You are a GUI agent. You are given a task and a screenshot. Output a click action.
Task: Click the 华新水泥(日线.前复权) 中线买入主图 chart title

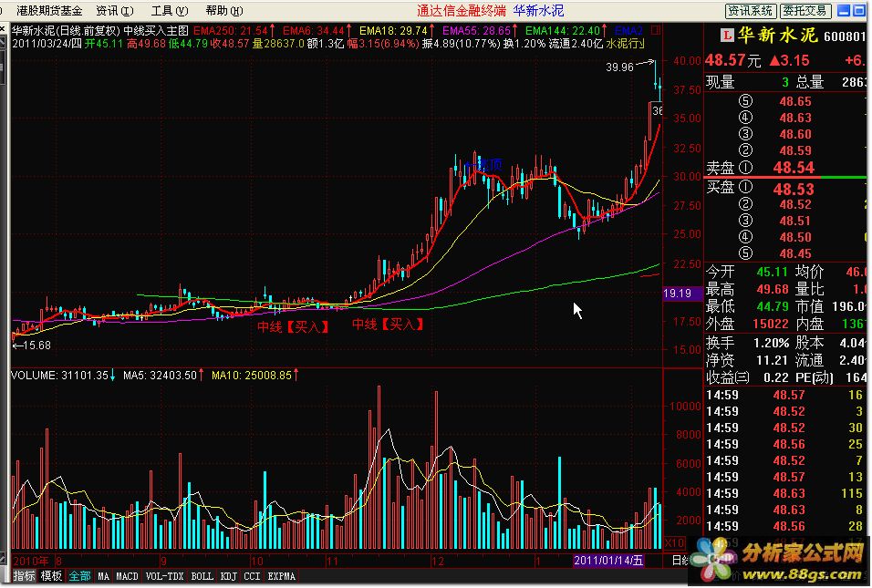click(x=100, y=31)
